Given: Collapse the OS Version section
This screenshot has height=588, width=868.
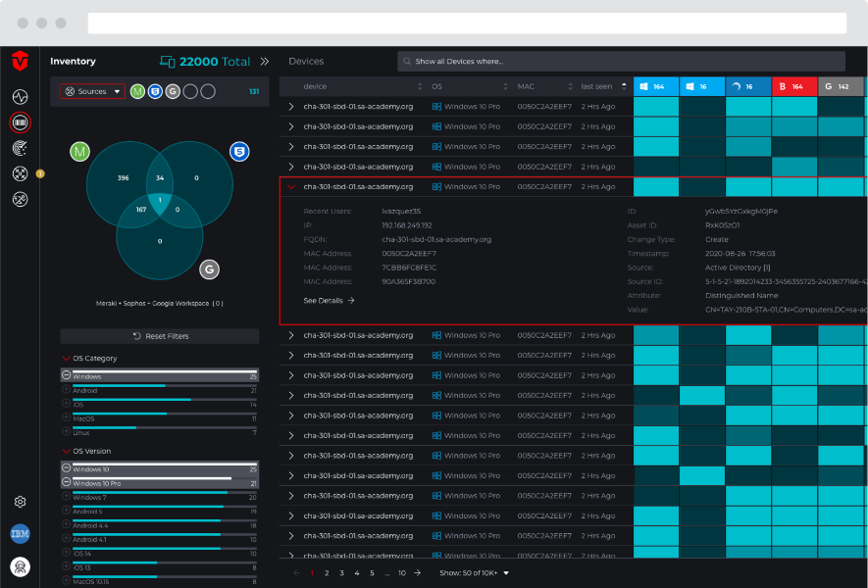Looking at the screenshot, I should tap(67, 452).
